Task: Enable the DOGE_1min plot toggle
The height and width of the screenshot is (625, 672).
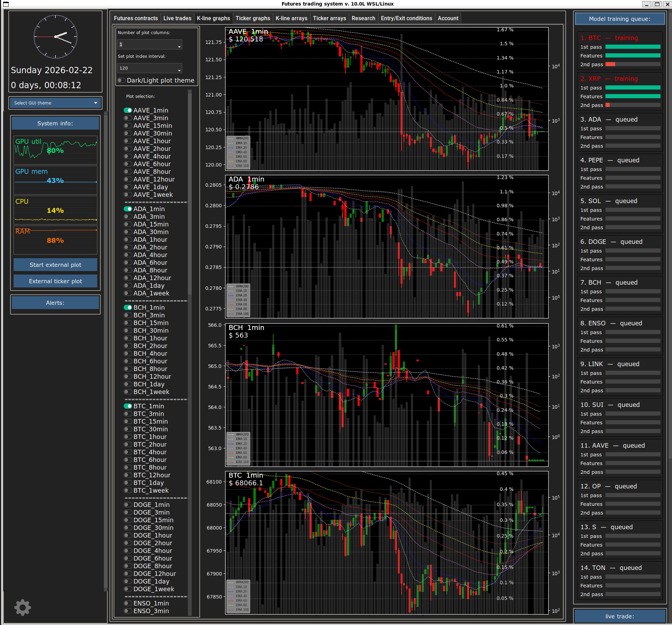Action: (x=128, y=505)
